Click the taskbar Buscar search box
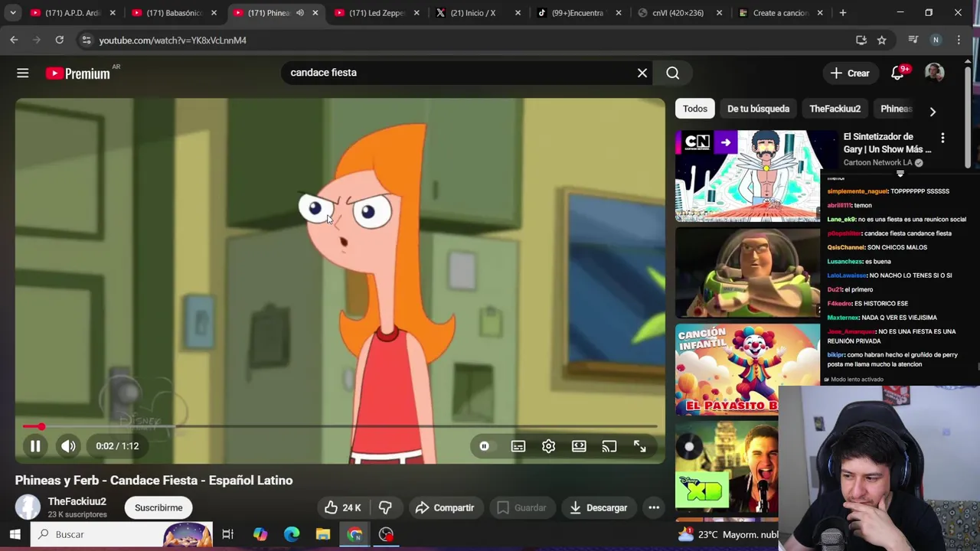The image size is (980, 551). click(122, 534)
